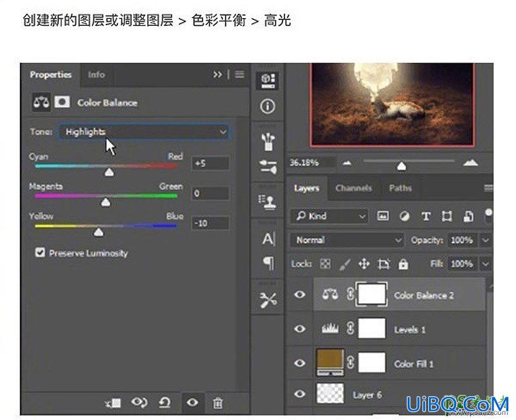Image resolution: width=516 pixels, height=420 pixels.
Task: Open the Properties panel menu icon
Action: click(239, 74)
